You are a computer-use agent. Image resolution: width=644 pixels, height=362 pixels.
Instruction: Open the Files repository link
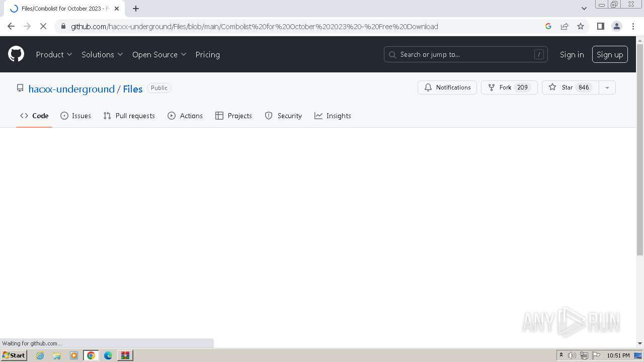[133, 89]
